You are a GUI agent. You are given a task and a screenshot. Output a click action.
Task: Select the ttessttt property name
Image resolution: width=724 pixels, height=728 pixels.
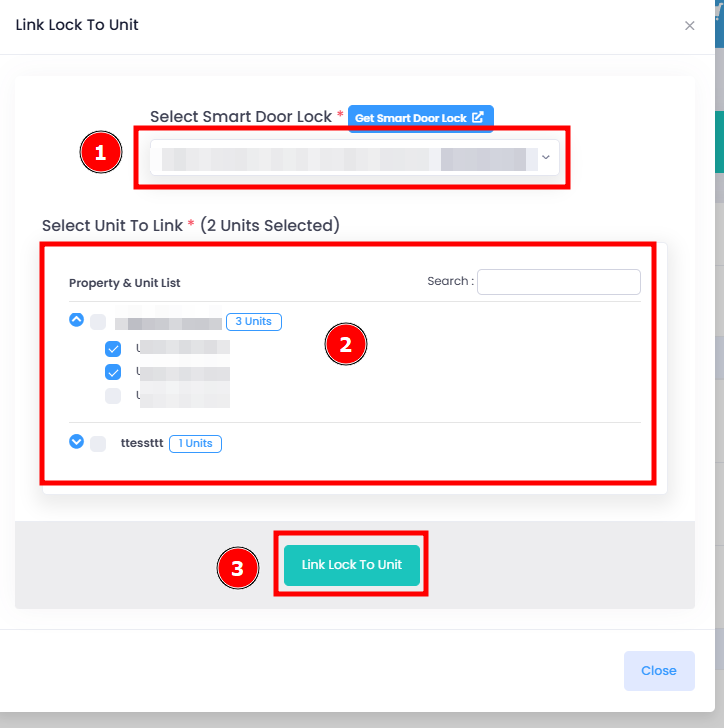coord(142,443)
